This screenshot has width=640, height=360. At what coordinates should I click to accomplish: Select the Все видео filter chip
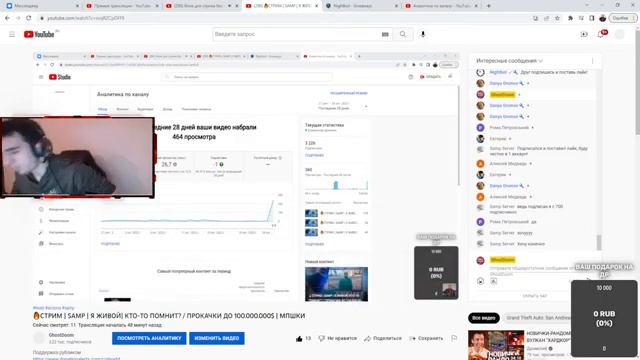(484, 318)
